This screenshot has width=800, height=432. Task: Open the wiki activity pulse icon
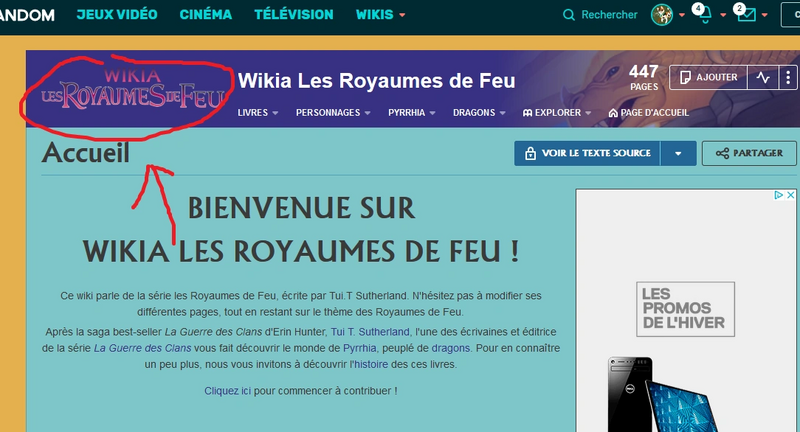tap(763, 77)
